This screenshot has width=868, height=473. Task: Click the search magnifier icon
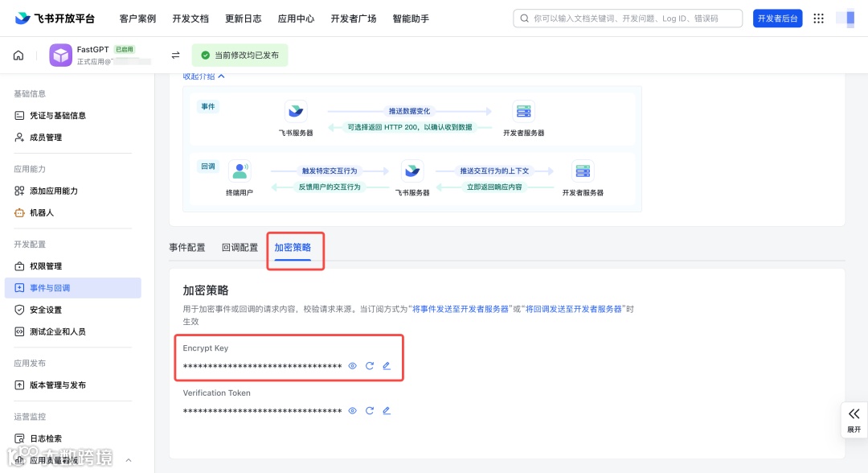(x=524, y=19)
